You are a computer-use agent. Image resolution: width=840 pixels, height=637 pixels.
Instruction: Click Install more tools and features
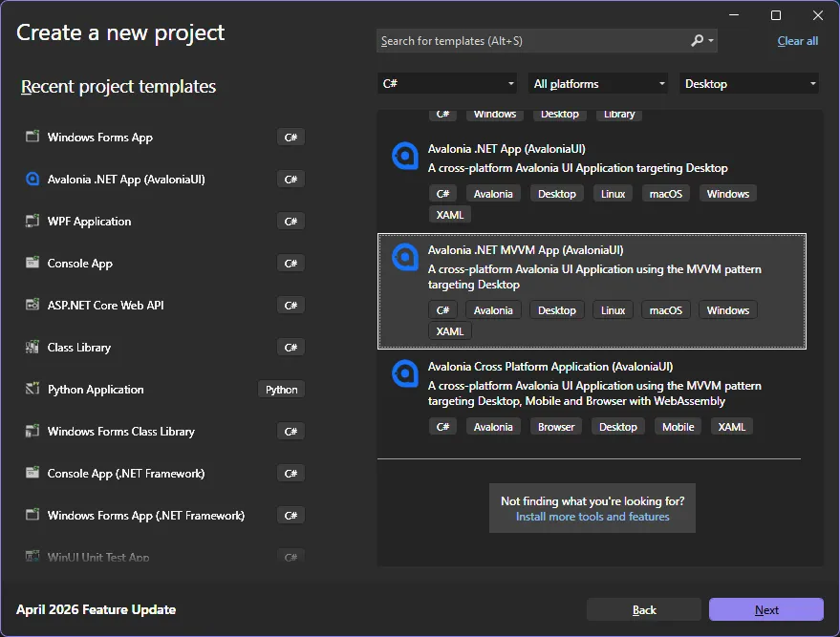[592, 517]
